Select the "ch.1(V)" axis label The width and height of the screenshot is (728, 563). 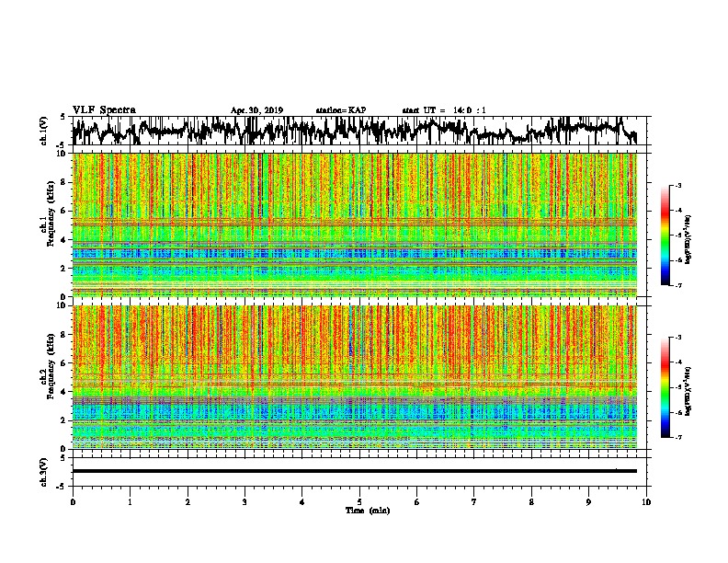tap(44, 131)
